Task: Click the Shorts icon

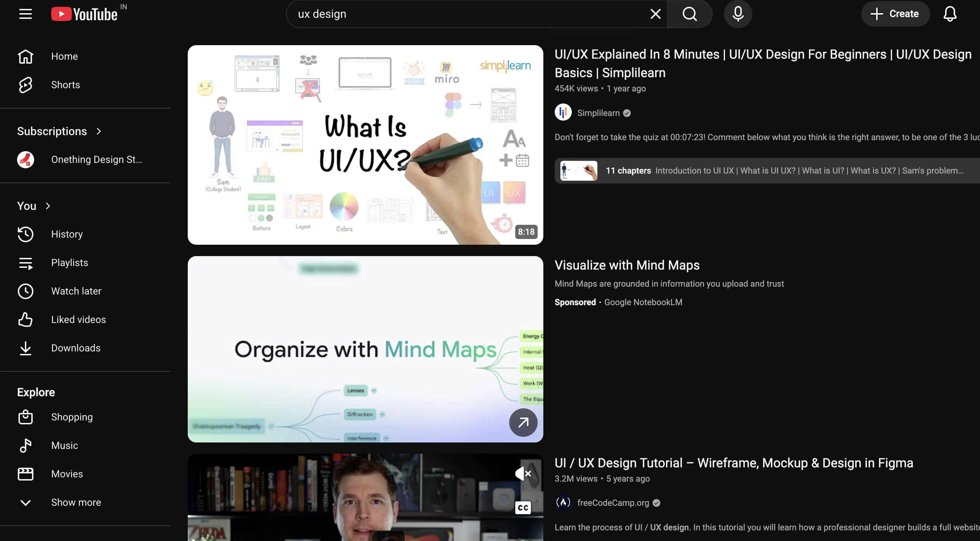Action: (26, 85)
